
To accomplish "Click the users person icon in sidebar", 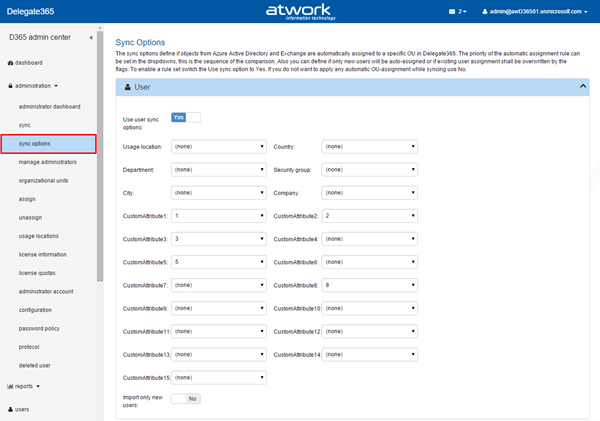I will tap(10, 409).
